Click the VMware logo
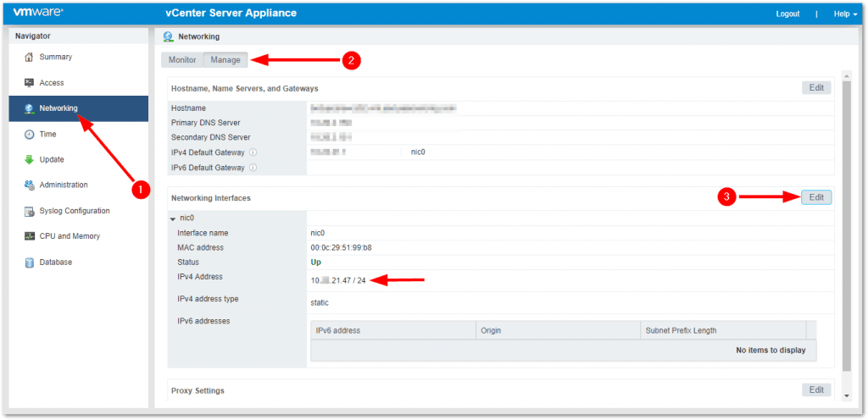This screenshot has height=420, width=868. (x=37, y=12)
